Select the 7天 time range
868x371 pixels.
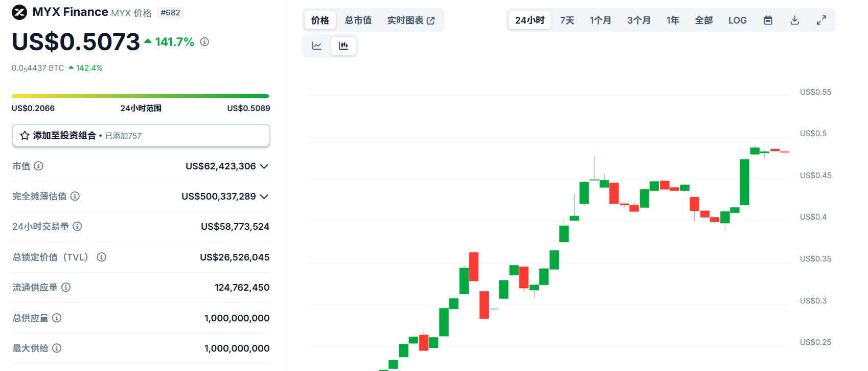567,20
